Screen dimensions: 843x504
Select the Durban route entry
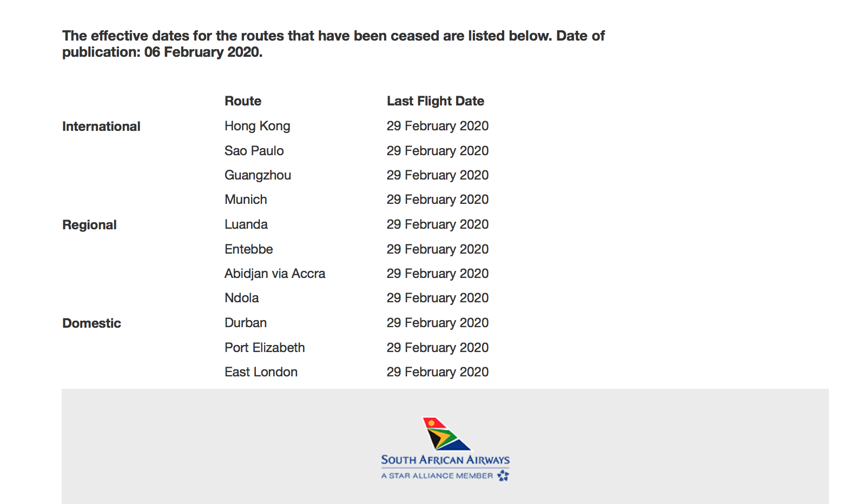(x=246, y=323)
